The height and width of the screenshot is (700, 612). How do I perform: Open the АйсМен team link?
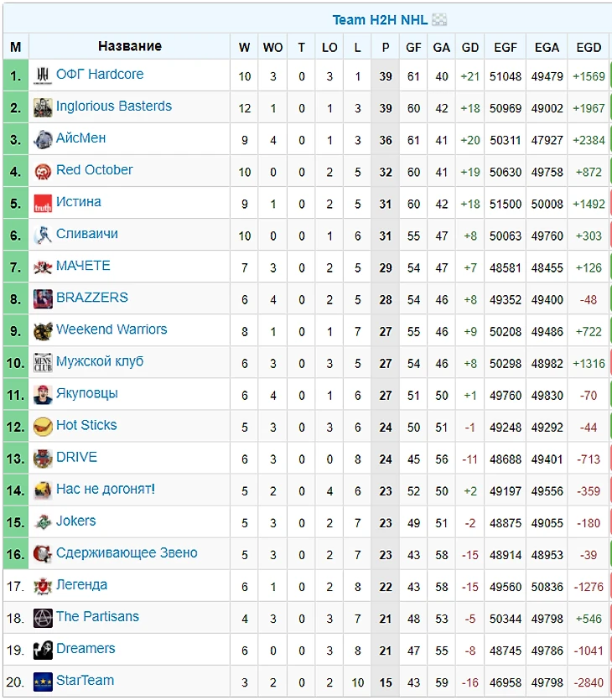pyautogui.click(x=80, y=138)
